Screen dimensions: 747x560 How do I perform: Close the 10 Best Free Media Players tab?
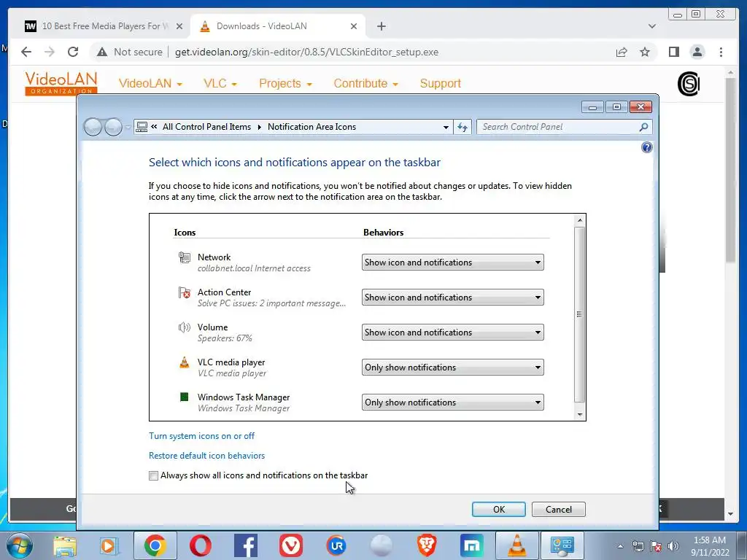[x=179, y=26]
